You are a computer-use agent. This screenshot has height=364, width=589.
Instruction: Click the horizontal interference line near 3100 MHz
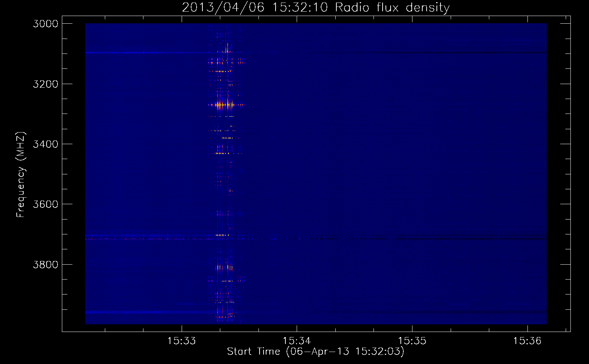click(316, 53)
